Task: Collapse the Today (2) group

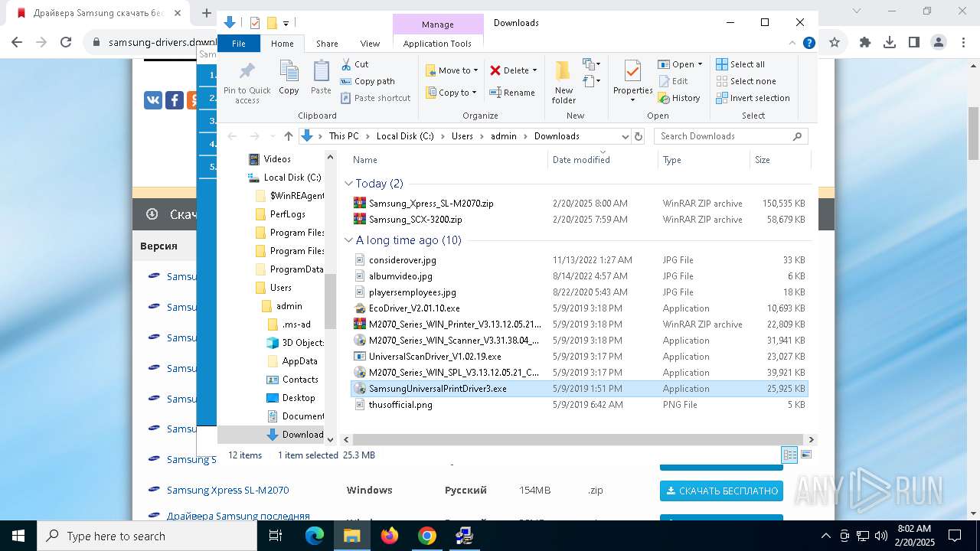Action: 348,184
